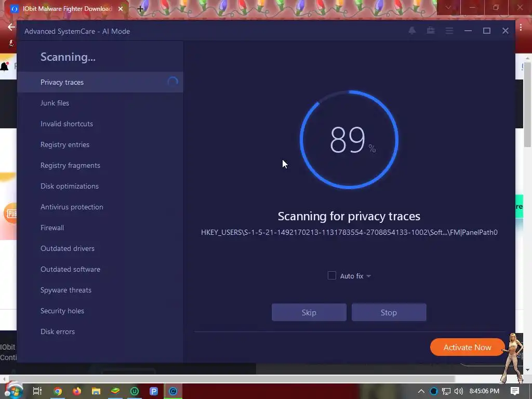Open the hamburger options menu in Advanced SystemCare

tap(449, 31)
